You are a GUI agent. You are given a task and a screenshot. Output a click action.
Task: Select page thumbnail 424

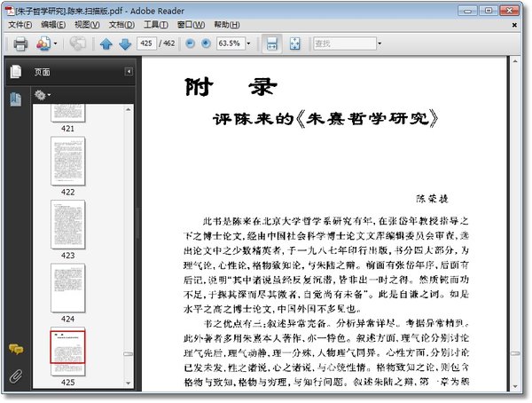[68, 288]
